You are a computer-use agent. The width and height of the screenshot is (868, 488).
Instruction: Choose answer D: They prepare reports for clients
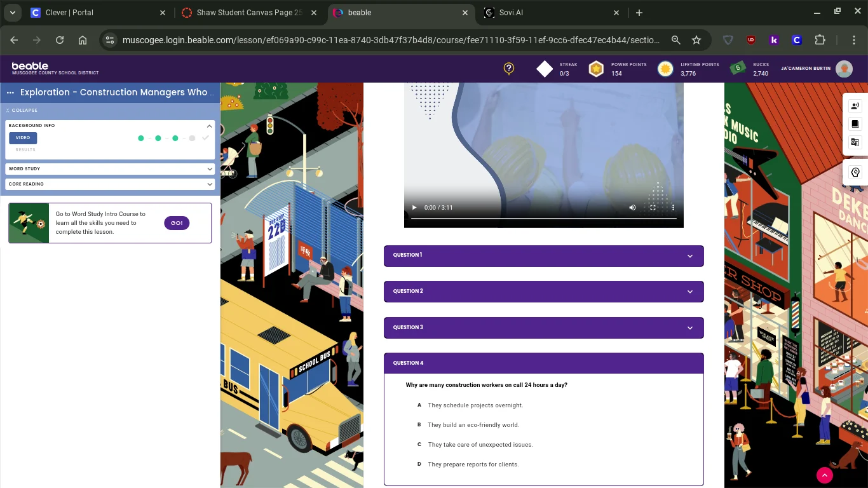pos(473,464)
